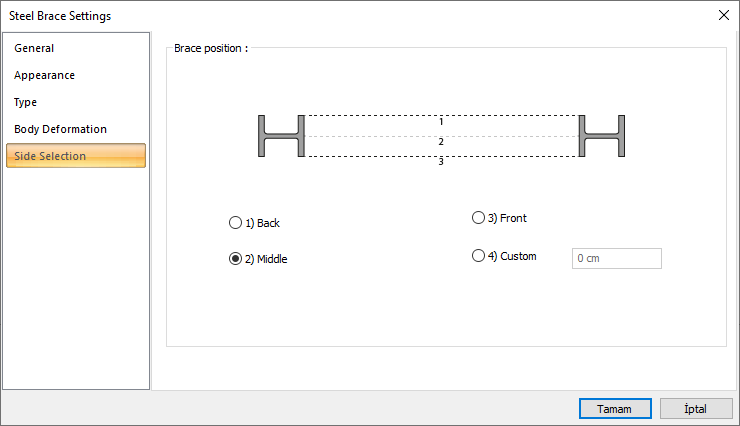Click the right steel I-beam profile icon

(603, 136)
